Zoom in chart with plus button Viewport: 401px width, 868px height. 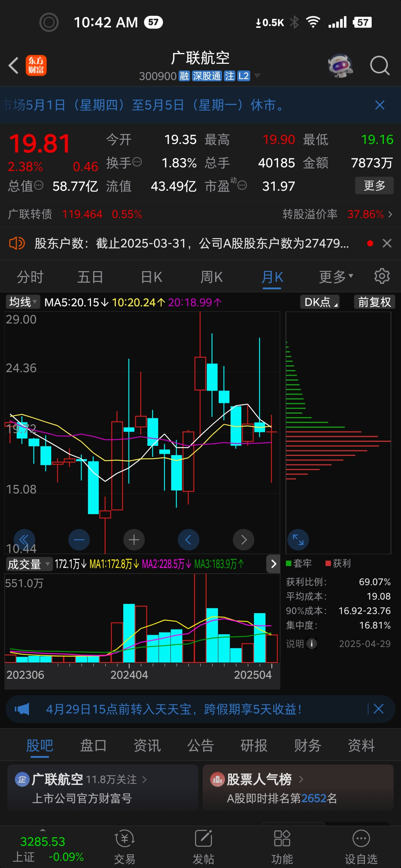(x=134, y=540)
